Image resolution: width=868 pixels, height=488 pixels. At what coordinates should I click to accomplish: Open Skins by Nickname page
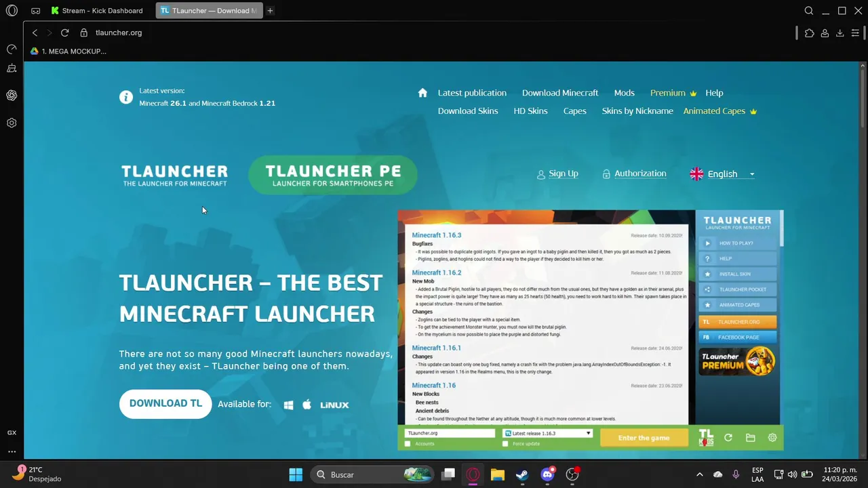[637, 111]
